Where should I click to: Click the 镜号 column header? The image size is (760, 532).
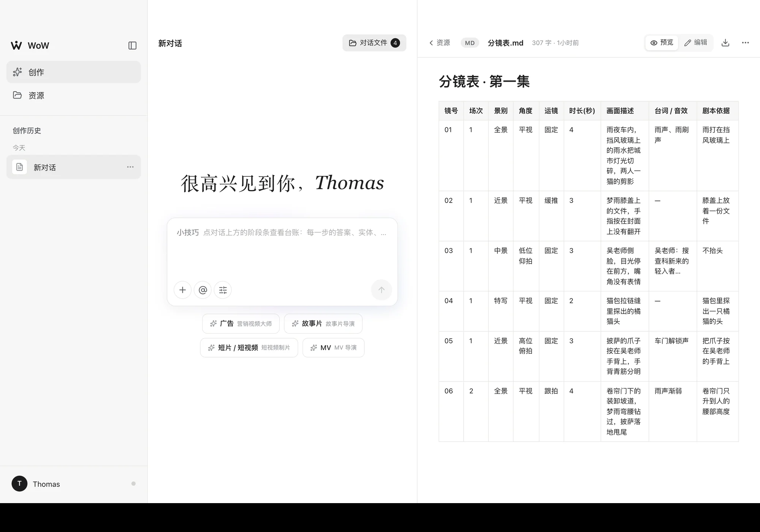(x=451, y=111)
